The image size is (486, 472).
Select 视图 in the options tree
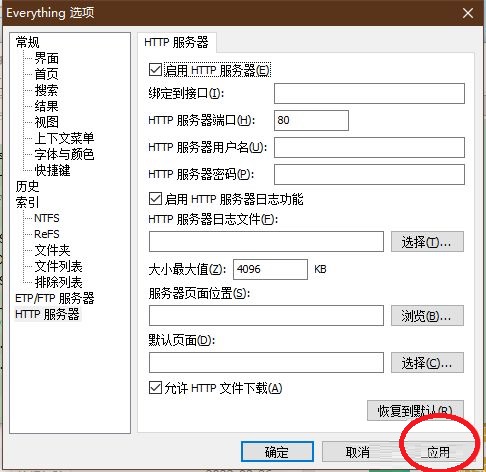tap(47, 122)
